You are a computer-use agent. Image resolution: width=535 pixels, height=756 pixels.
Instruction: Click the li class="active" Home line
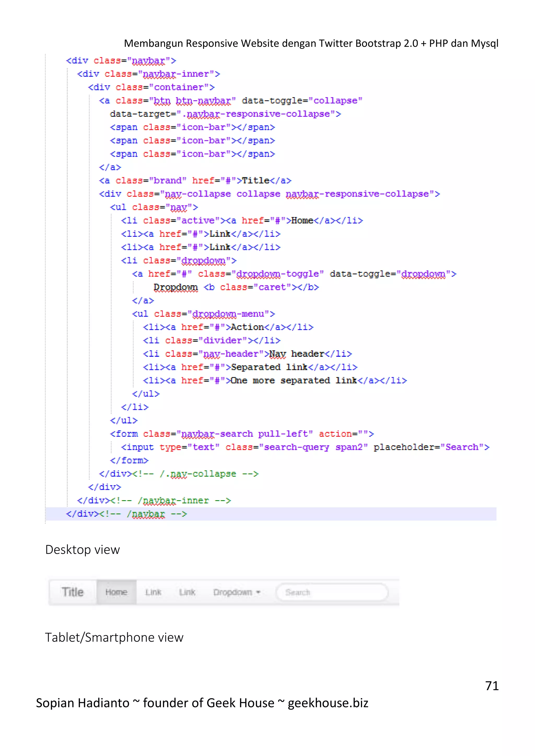pyautogui.click(x=242, y=221)
